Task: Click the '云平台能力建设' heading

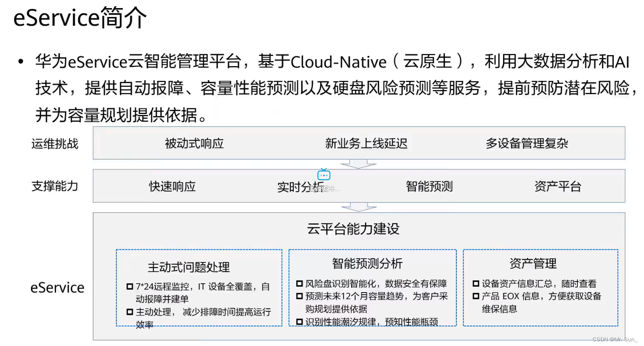Action: tap(353, 229)
